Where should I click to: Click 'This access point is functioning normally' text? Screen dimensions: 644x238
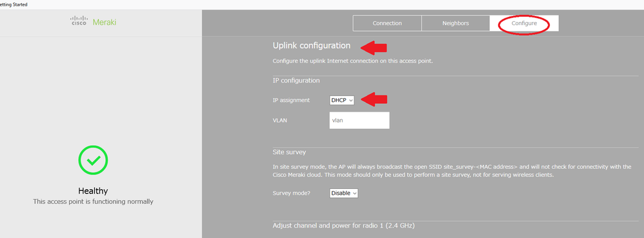coord(93,202)
